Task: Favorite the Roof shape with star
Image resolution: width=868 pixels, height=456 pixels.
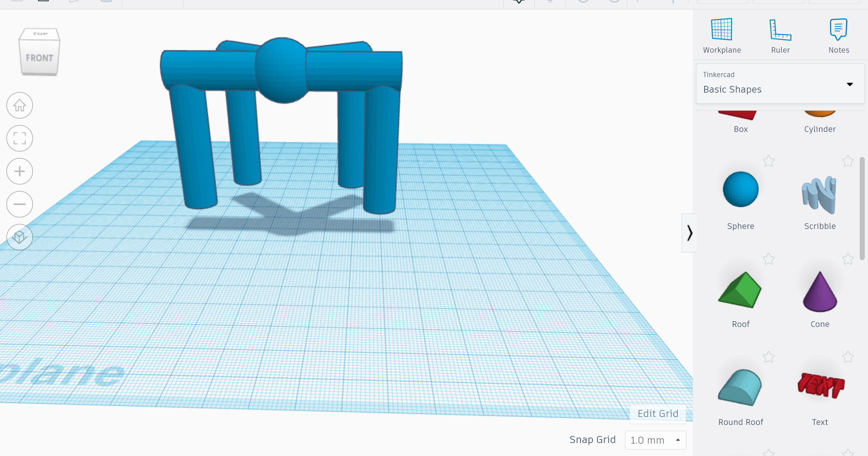Action: point(769,259)
